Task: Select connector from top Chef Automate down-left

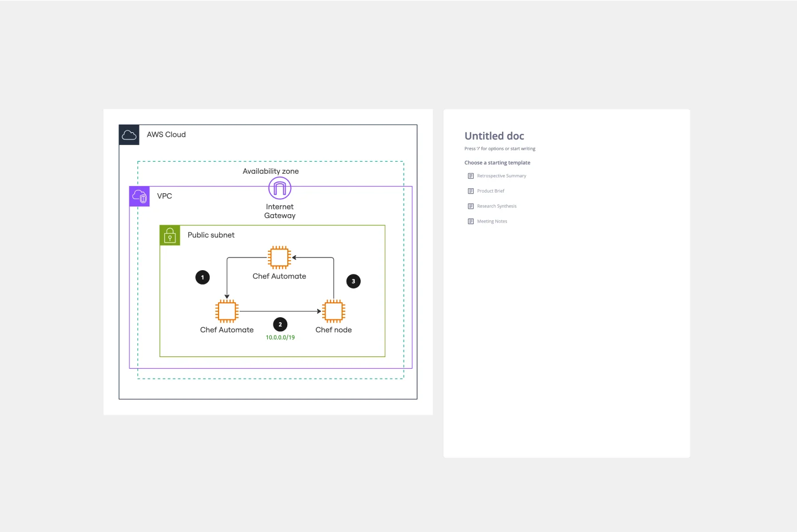Action: coord(227,277)
